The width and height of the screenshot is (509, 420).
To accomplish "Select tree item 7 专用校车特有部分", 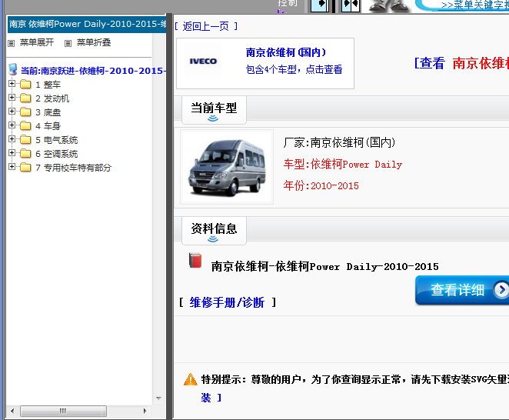I will (73, 168).
